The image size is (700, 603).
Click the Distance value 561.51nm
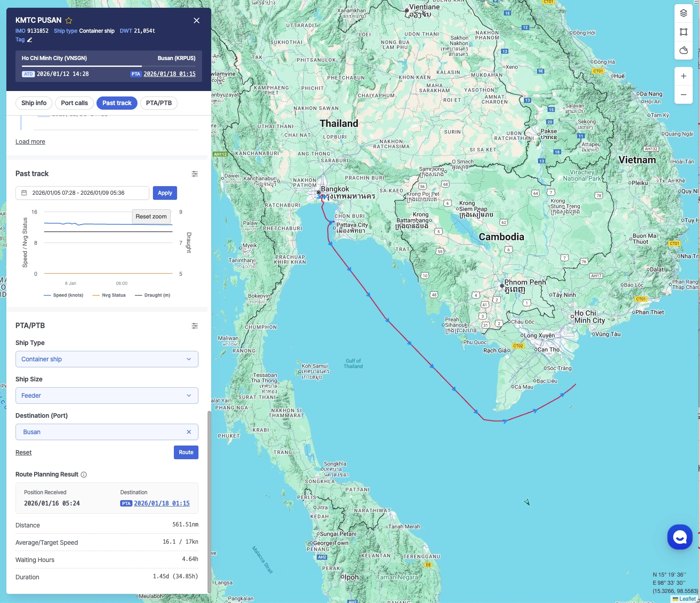(185, 525)
